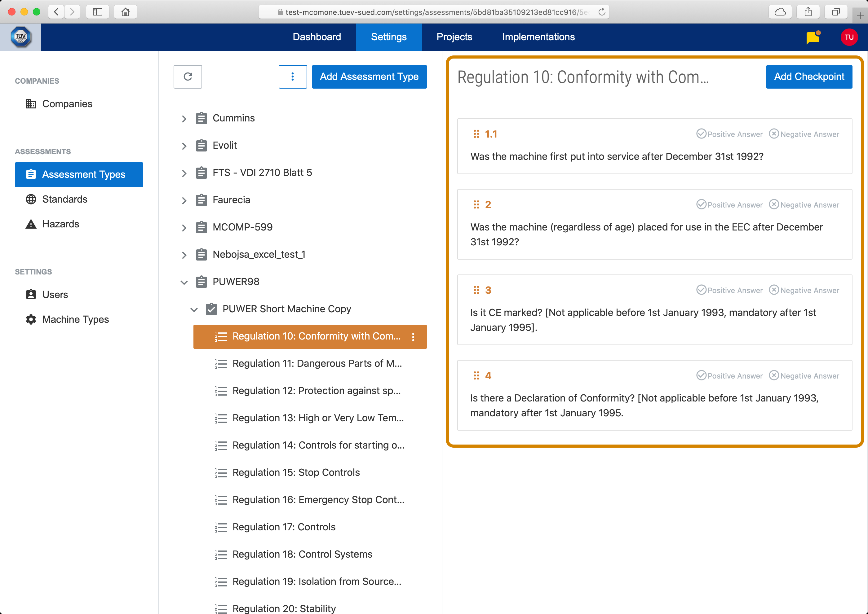The image size is (868, 614).
Task: Choose Positive Answer for checkpoint 4
Action: 729,375
